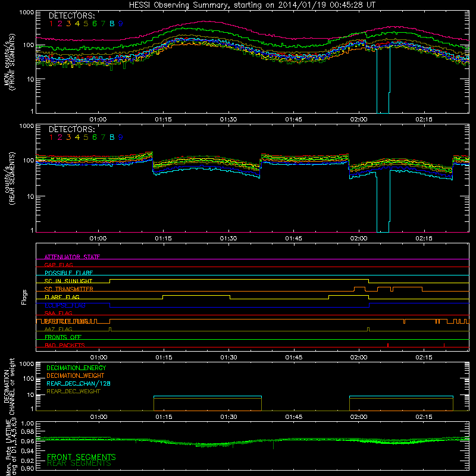This screenshot has width=476, height=476.
Task: Click the POSSIBLE FLARE flag label
Action: [x=68, y=273]
